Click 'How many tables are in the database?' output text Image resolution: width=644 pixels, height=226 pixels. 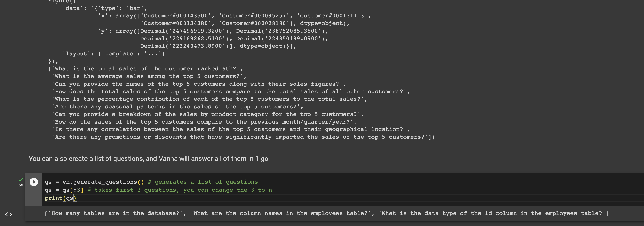click(115, 213)
